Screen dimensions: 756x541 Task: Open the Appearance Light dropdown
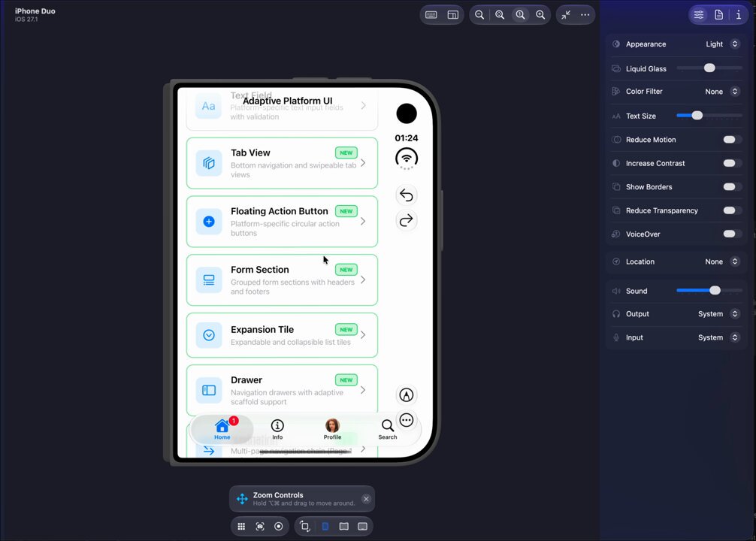(x=721, y=44)
